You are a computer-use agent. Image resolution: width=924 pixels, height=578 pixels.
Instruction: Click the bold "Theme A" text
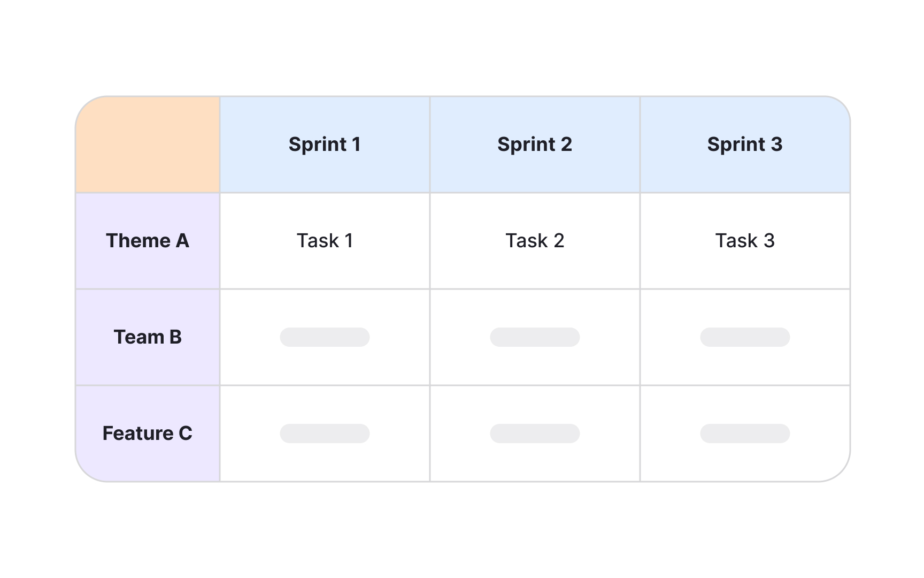148,241
